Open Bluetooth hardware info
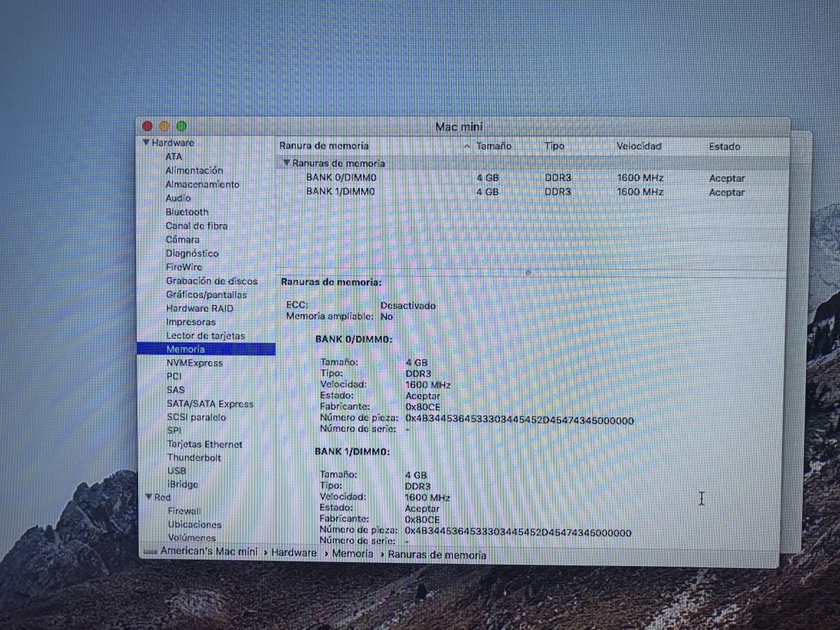Image resolution: width=840 pixels, height=630 pixels. (187, 212)
